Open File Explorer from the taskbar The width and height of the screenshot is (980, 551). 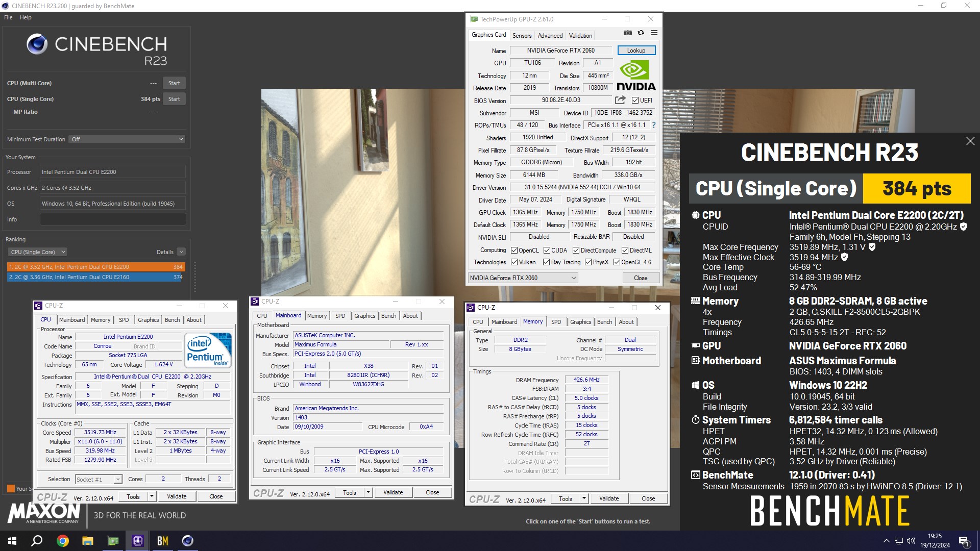point(88,541)
